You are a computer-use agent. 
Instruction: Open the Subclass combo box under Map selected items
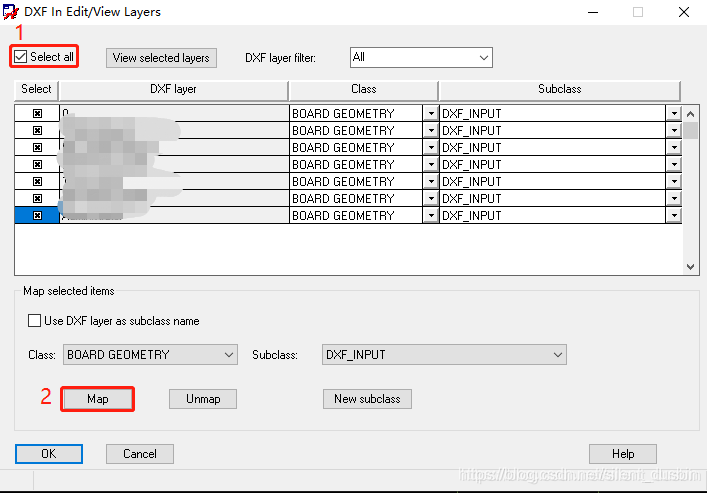pyautogui.click(x=444, y=355)
